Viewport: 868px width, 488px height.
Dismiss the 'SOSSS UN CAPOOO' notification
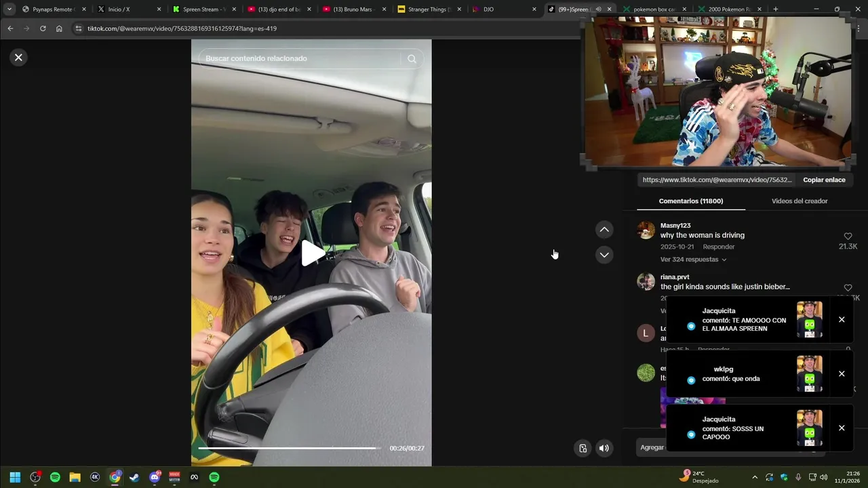pos(842,428)
